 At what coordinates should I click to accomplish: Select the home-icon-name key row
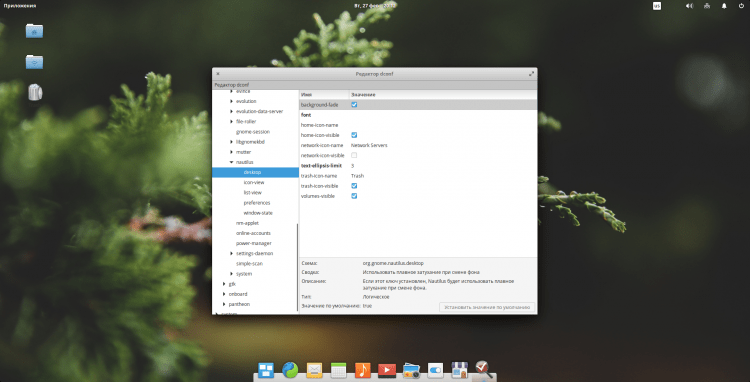tap(418, 125)
